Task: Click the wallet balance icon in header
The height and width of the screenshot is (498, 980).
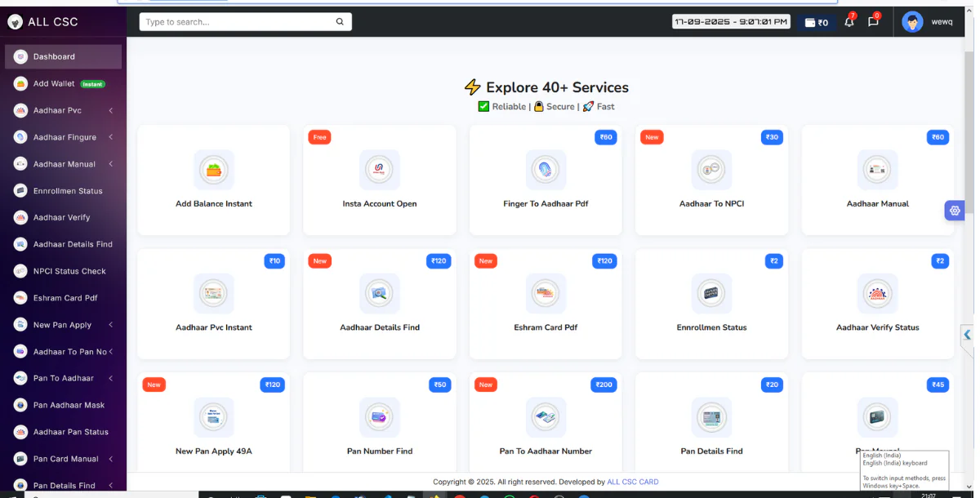Action: pyautogui.click(x=810, y=23)
